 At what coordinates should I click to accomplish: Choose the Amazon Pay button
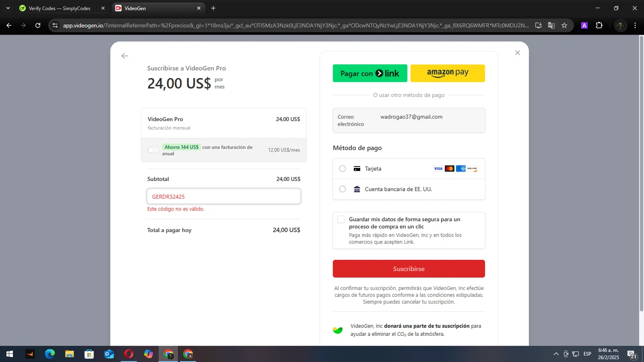[x=447, y=73]
